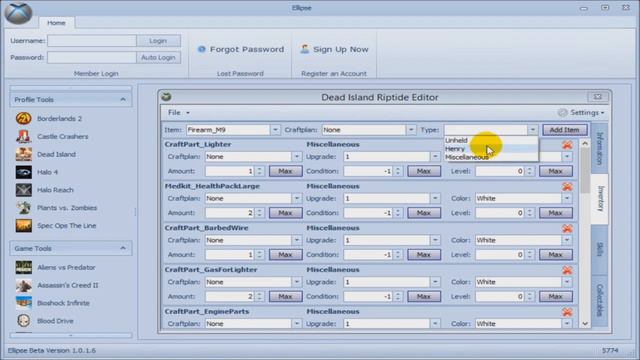Open CraftPart_Lighter Craftplan dropdown

coord(296,157)
